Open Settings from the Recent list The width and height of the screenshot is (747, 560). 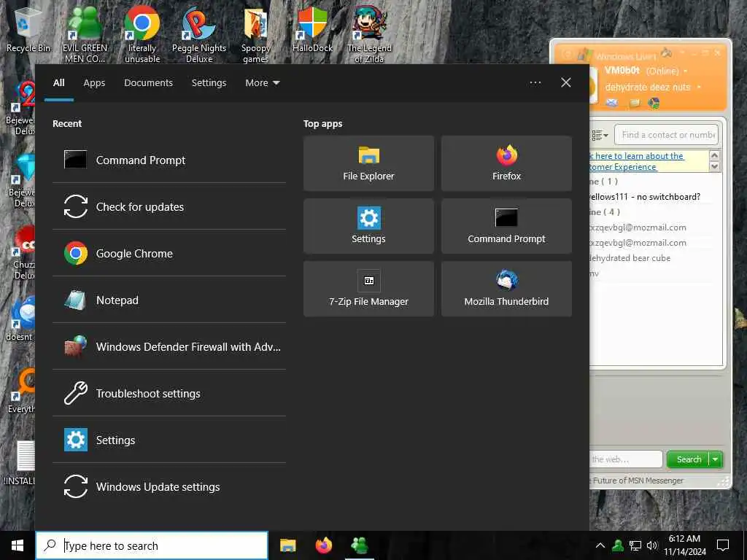coord(169,440)
